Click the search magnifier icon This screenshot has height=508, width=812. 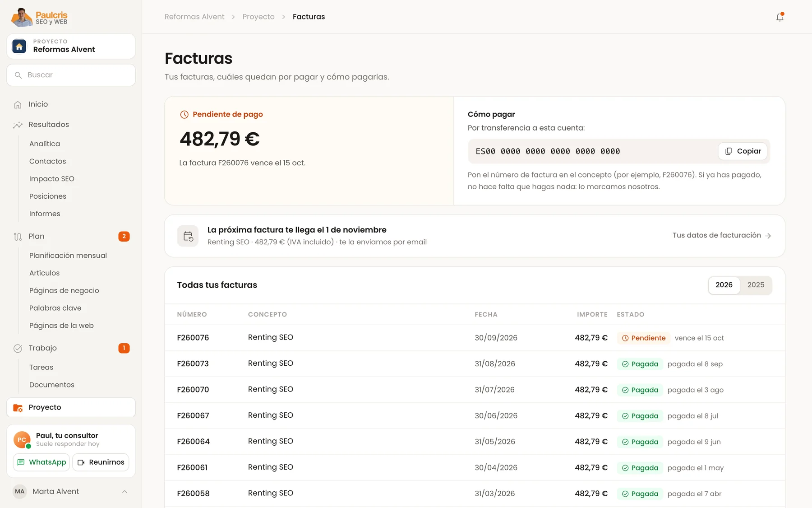[x=18, y=75]
